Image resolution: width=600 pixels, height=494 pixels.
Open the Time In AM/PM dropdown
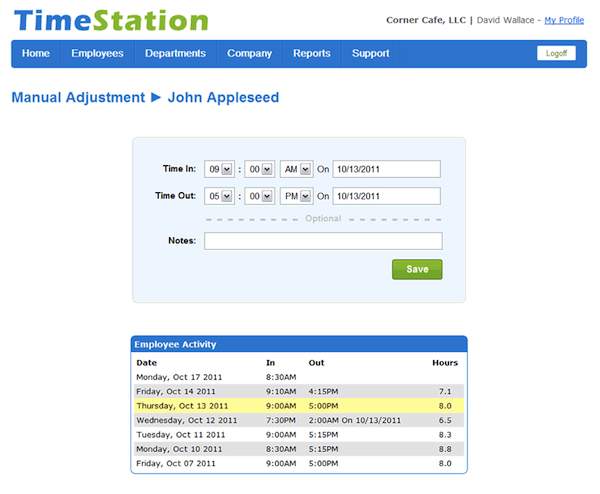point(297,169)
